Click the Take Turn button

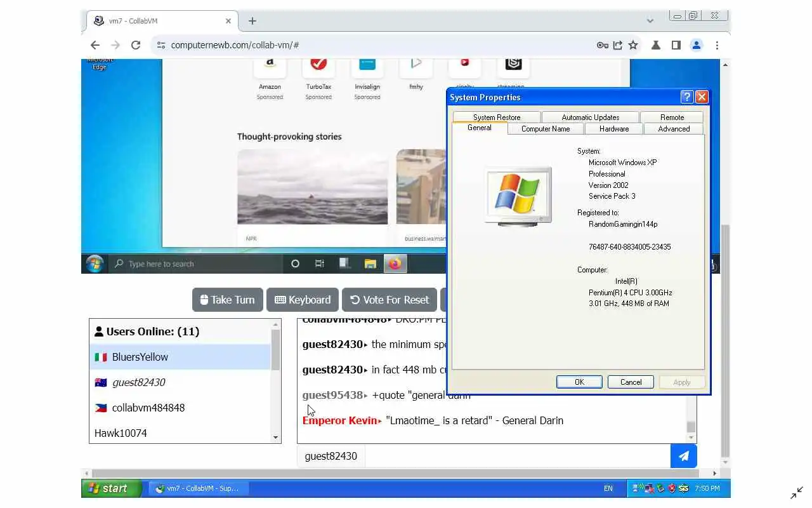coord(228,300)
